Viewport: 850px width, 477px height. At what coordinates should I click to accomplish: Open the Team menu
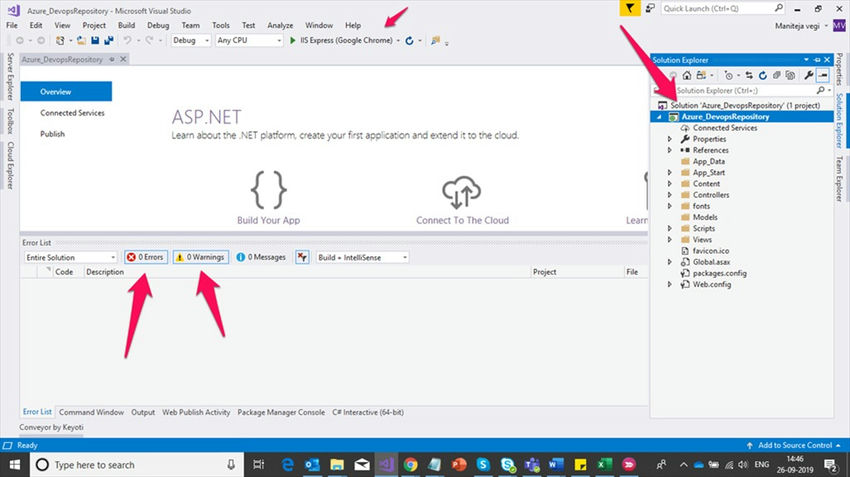191,25
